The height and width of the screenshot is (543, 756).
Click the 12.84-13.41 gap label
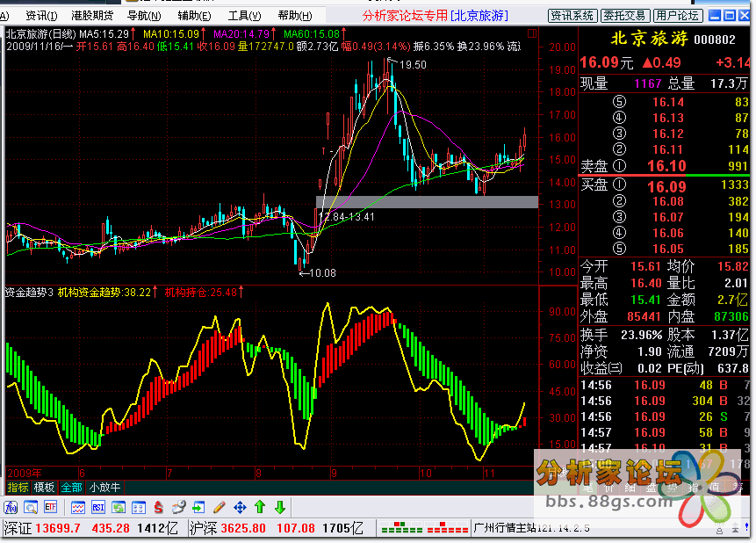coord(348,217)
